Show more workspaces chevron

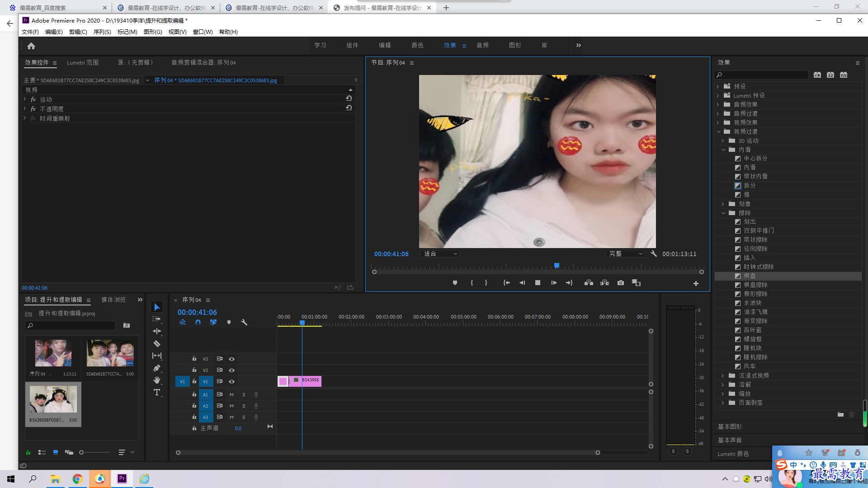(x=578, y=45)
